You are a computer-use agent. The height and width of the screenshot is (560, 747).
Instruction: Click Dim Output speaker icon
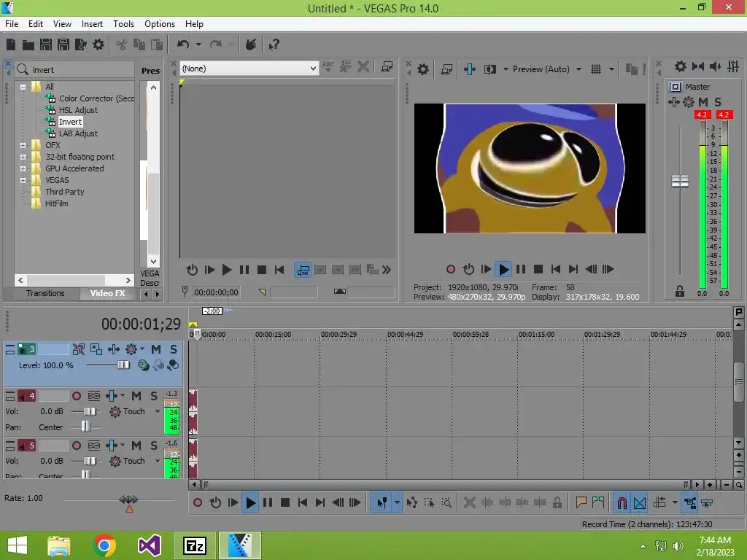(x=716, y=66)
